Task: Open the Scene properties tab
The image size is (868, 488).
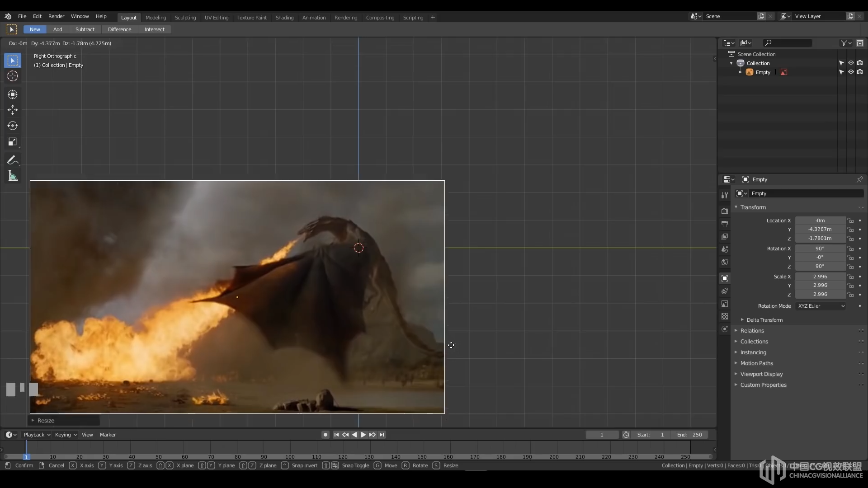Action: click(725, 249)
